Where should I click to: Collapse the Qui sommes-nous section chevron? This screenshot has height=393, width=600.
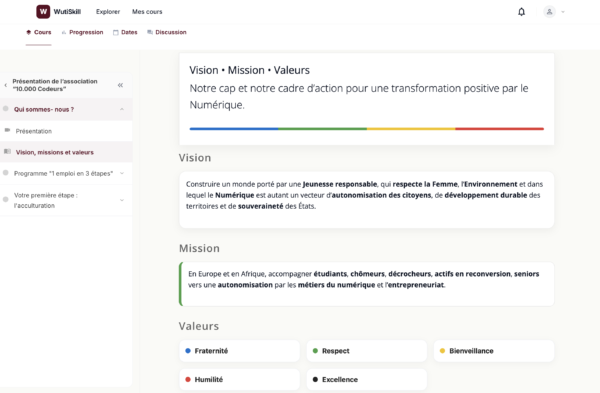tap(122, 109)
